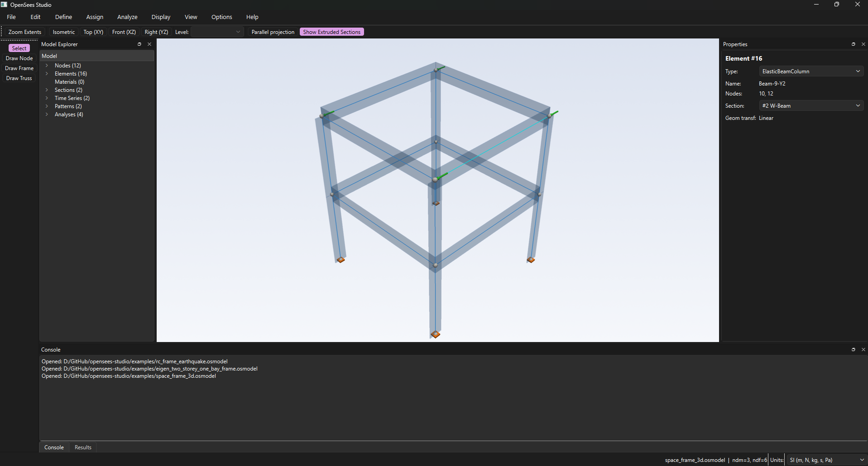Undock the Console panel

(854, 350)
